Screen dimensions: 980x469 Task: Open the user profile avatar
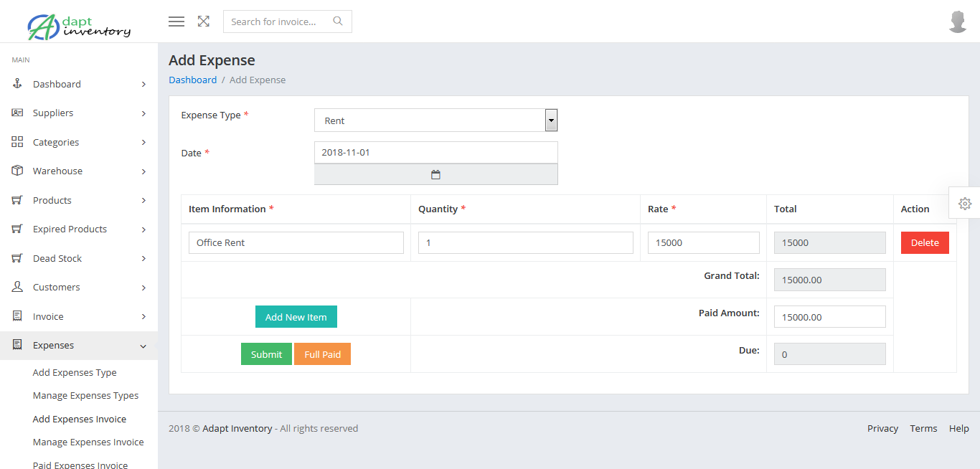pos(958,21)
